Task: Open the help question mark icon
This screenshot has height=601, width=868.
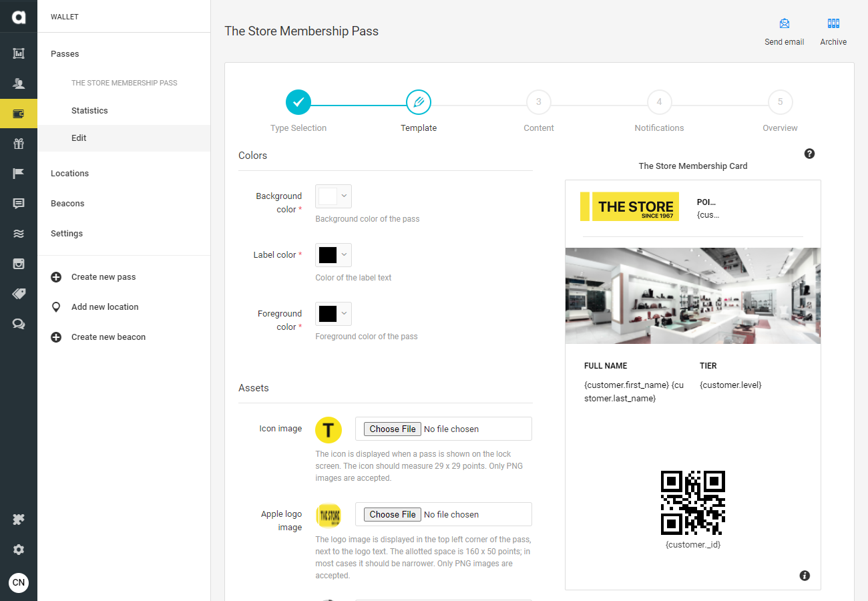Action: point(809,154)
